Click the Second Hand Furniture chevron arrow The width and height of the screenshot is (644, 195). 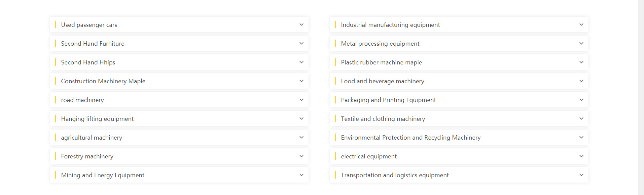pos(301,44)
